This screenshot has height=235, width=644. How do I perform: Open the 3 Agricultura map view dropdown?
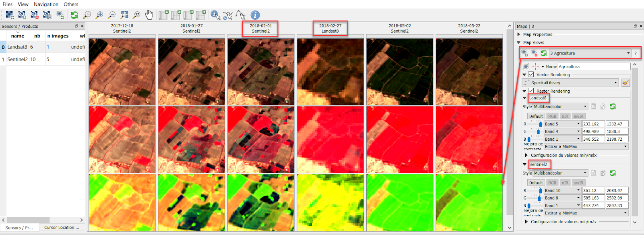click(590, 53)
